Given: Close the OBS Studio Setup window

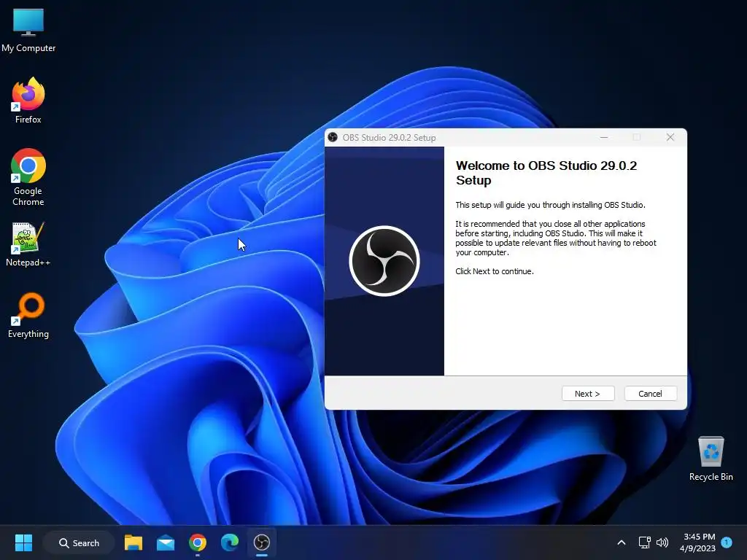Looking at the screenshot, I should (670, 137).
